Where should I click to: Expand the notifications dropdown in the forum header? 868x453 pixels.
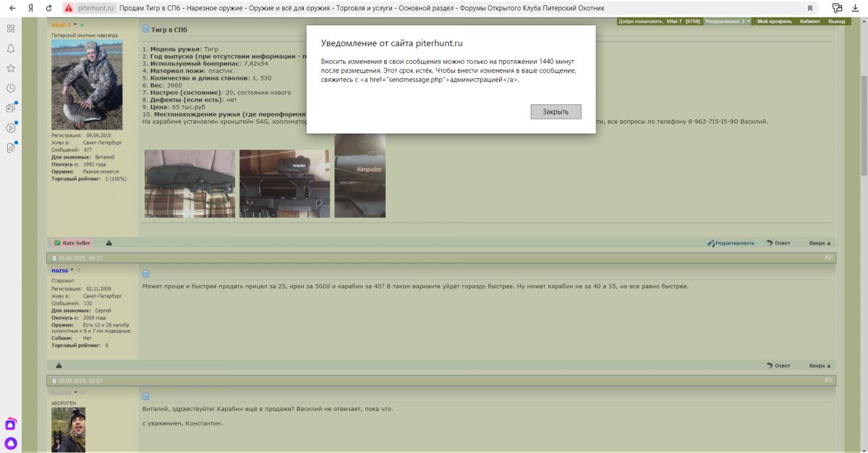coord(727,22)
